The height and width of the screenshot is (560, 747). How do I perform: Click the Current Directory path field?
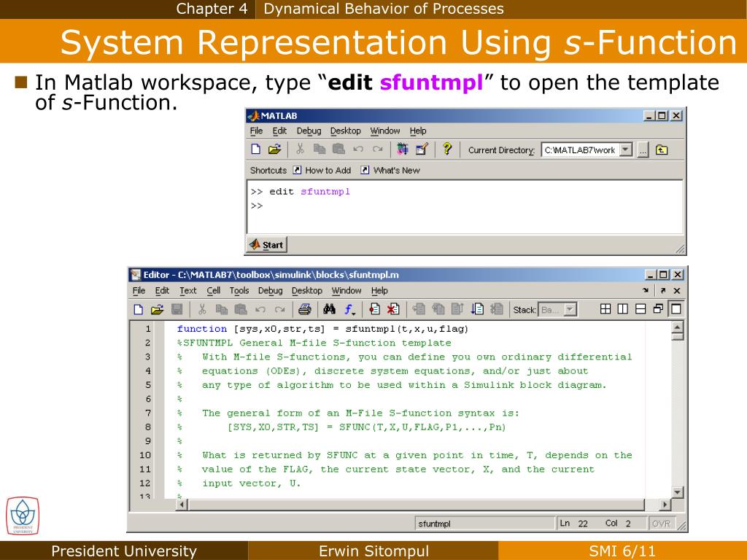point(580,150)
